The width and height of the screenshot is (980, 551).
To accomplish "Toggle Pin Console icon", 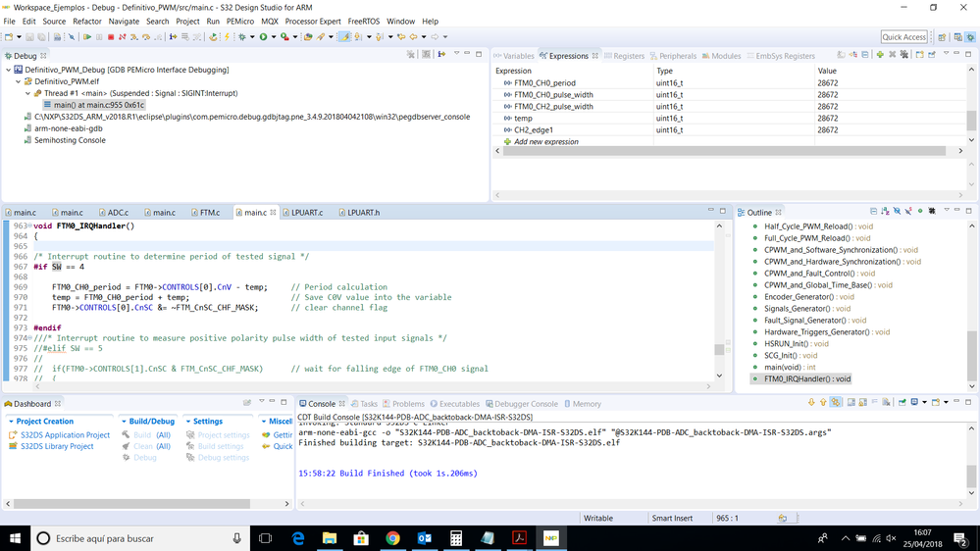I will pos(902,402).
